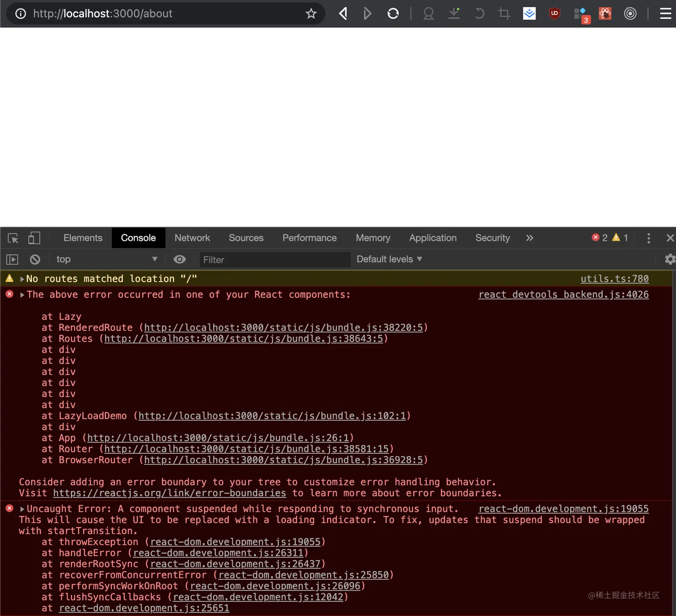Image resolution: width=676 pixels, height=616 pixels.
Task: Open the Sources tab
Action: click(x=246, y=238)
